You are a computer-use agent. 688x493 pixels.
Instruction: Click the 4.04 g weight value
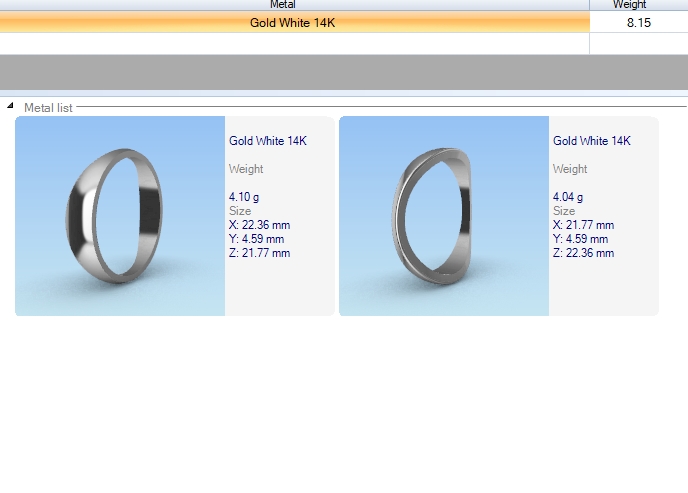click(568, 197)
